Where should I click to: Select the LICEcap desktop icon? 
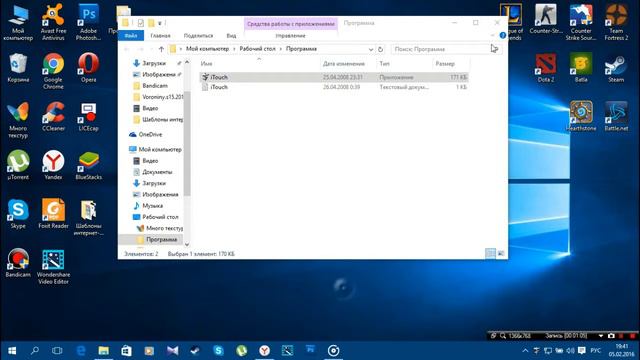pos(88,116)
